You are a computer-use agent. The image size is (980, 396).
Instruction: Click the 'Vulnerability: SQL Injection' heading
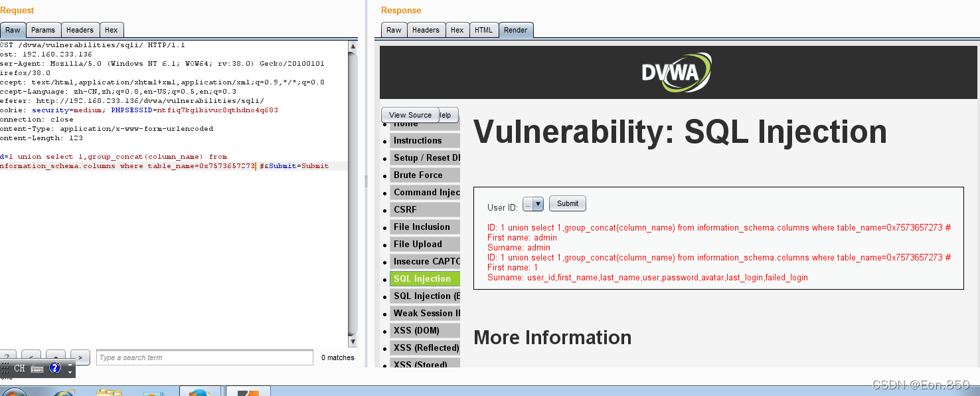click(681, 132)
